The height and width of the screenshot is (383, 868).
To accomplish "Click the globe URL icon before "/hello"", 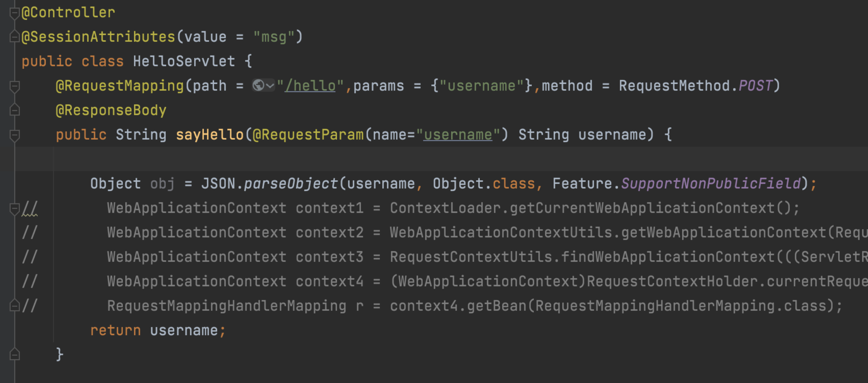I will point(258,86).
